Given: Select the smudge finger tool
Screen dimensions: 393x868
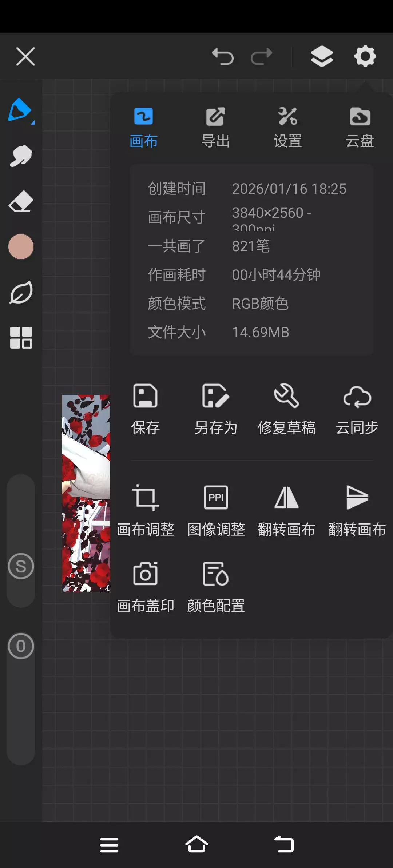Looking at the screenshot, I should click(21, 156).
